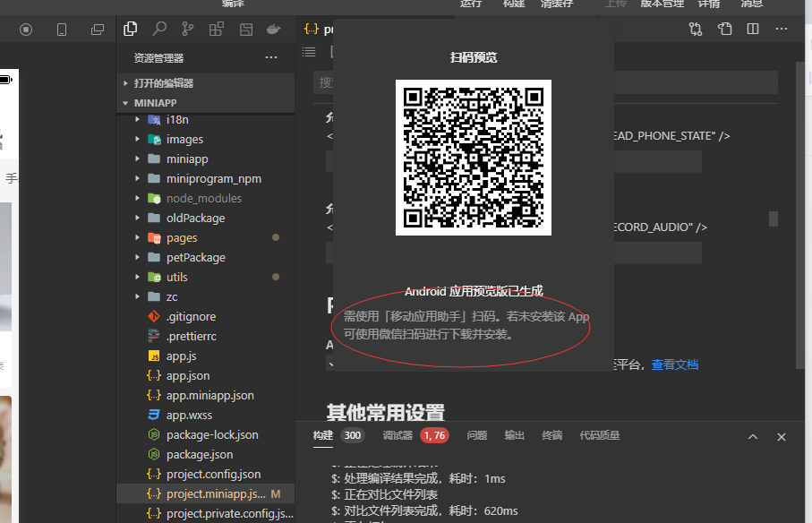Click the 版本管理 toolbar button
This screenshot has width=812, height=523.
pos(662,4)
